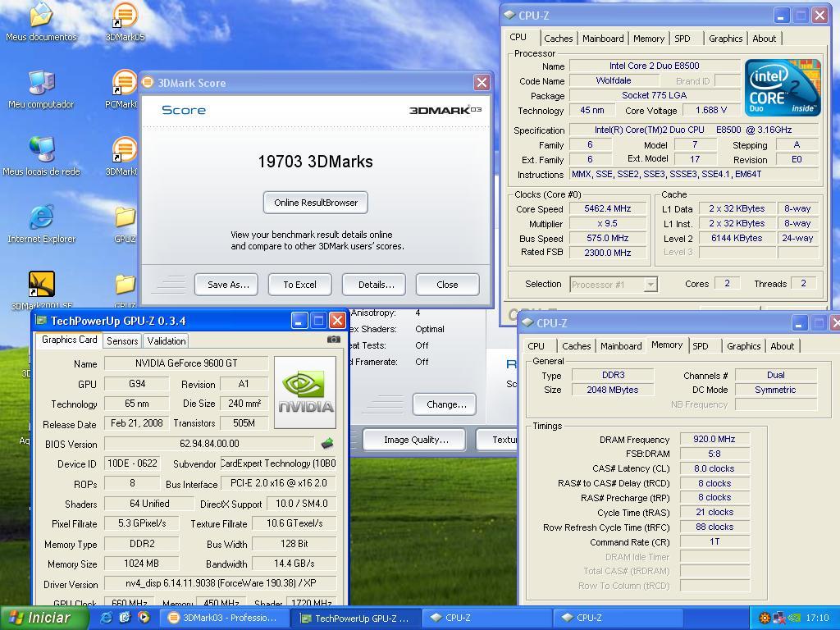Click the Image Quality... button
The height and width of the screenshot is (630, 840).
pyautogui.click(x=413, y=440)
